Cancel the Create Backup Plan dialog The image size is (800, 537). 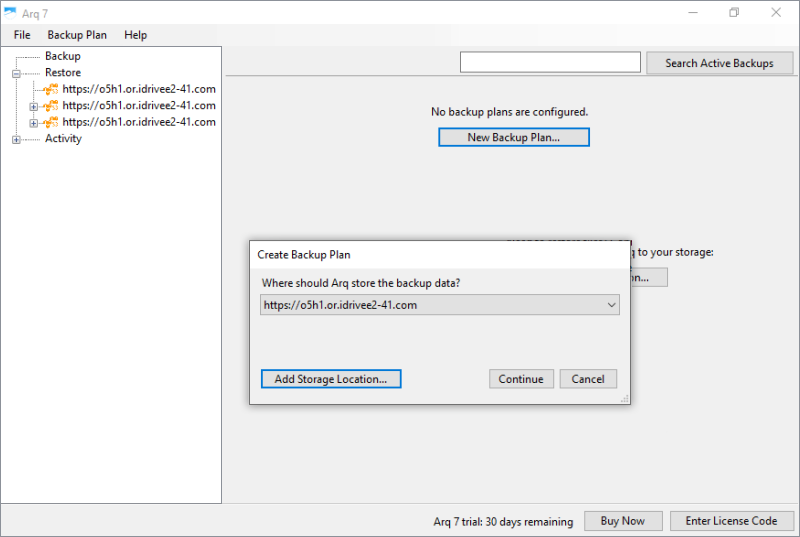[x=588, y=379]
